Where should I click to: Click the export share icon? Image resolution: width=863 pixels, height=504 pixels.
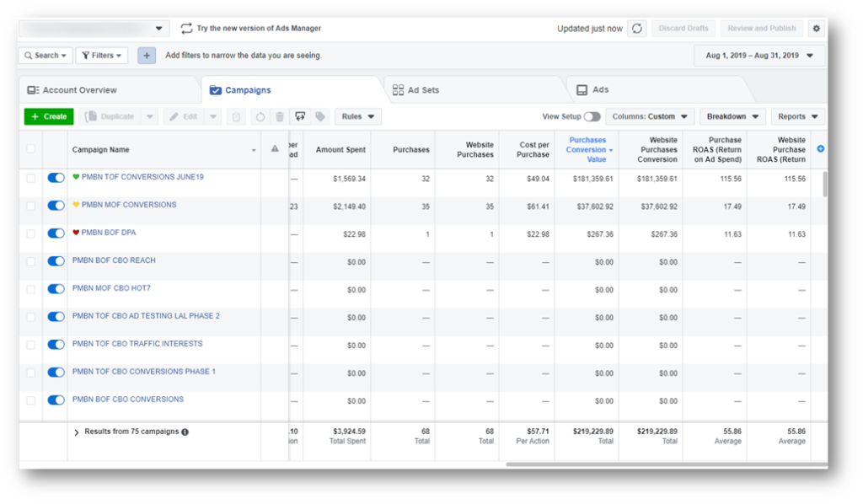(300, 116)
